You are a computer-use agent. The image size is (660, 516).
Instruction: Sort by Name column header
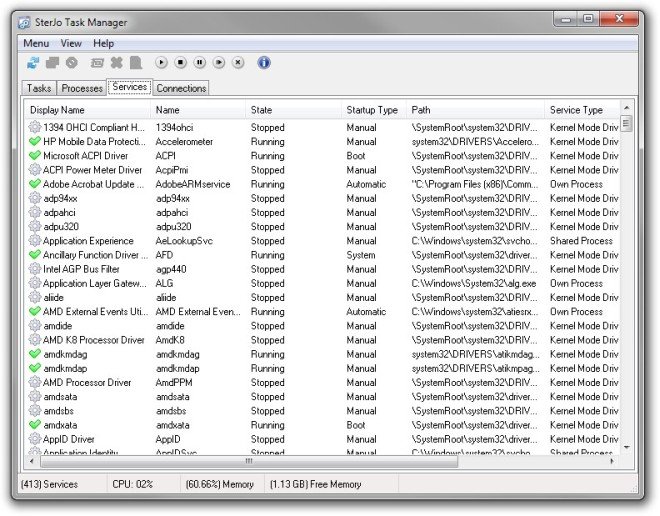point(198,110)
